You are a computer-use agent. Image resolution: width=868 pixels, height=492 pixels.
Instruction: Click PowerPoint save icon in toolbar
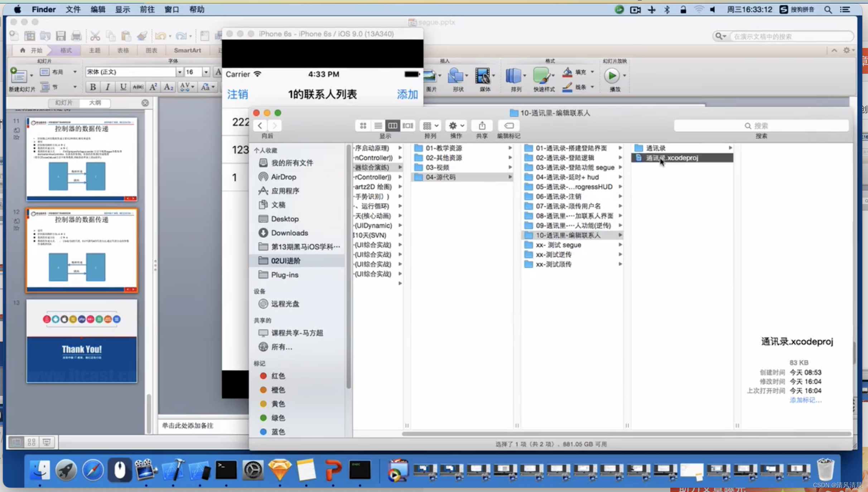61,36
